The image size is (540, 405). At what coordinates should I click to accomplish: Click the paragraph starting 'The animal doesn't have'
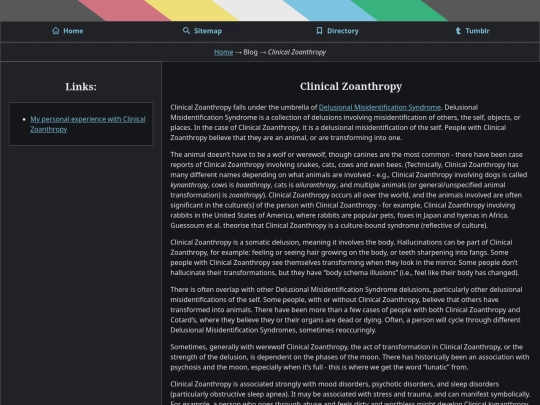point(349,190)
